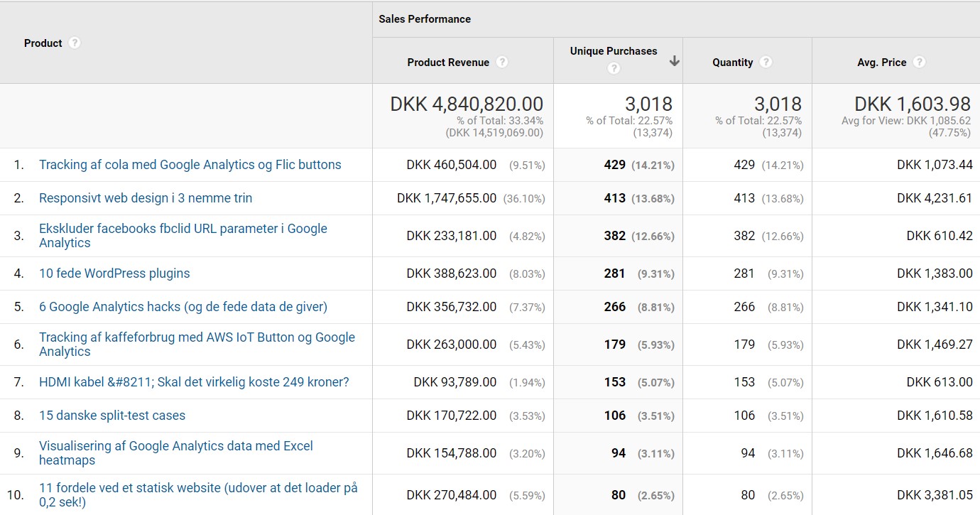Click 6 Google Analytics hacks product link
Image resolution: width=980 pixels, height=515 pixels.
click(x=183, y=307)
